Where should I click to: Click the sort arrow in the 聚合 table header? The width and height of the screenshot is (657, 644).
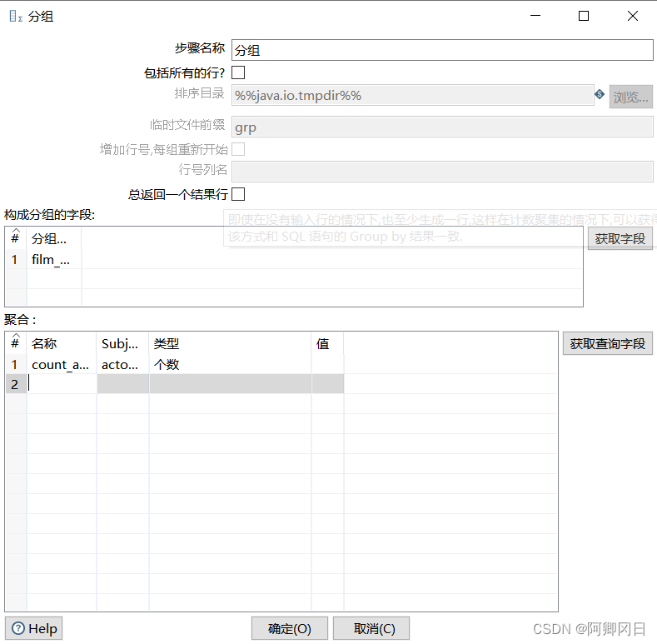click(15, 337)
